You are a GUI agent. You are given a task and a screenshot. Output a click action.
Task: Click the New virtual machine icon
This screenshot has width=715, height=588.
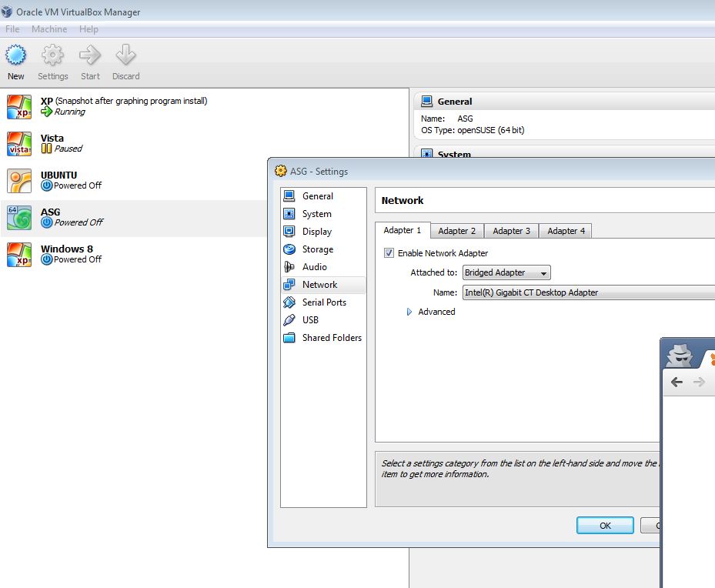16,56
